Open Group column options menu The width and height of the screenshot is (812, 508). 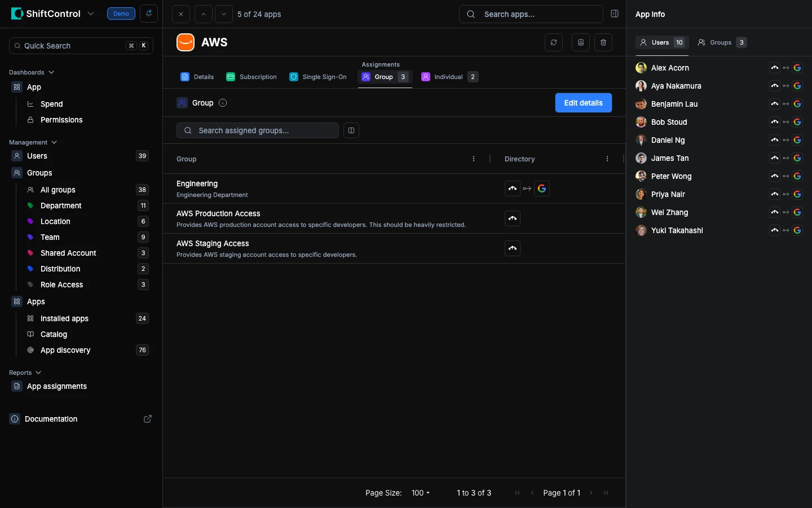(474, 159)
